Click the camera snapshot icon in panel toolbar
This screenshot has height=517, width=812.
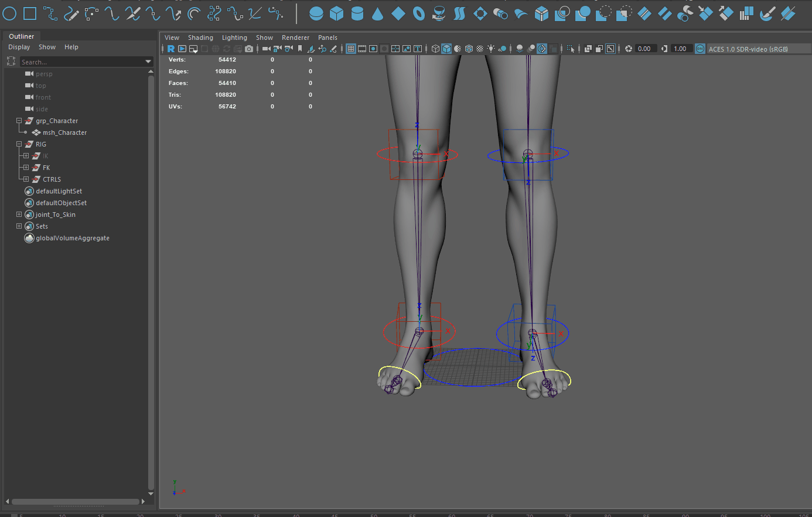click(249, 49)
